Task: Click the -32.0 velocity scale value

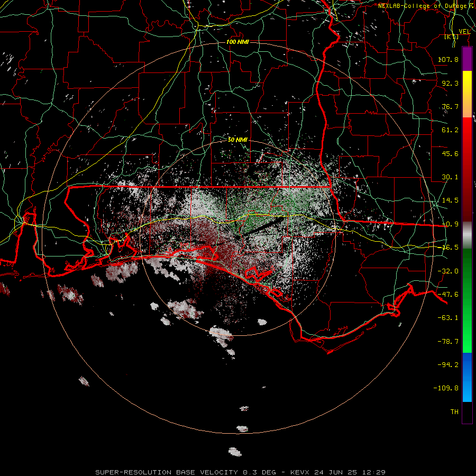Action: 448,271
